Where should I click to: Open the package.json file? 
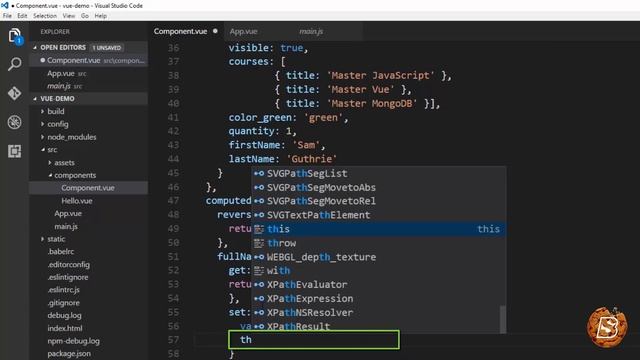tap(69, 353)
